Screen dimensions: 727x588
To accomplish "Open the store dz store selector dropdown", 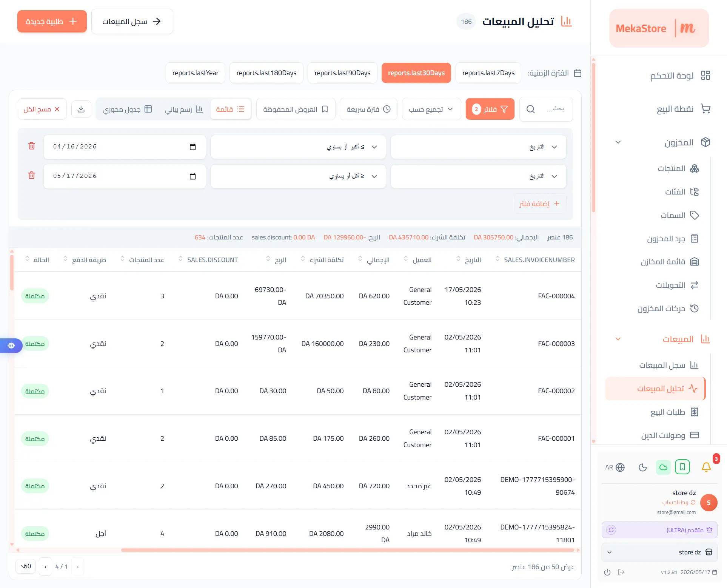I will click(659, 552).
